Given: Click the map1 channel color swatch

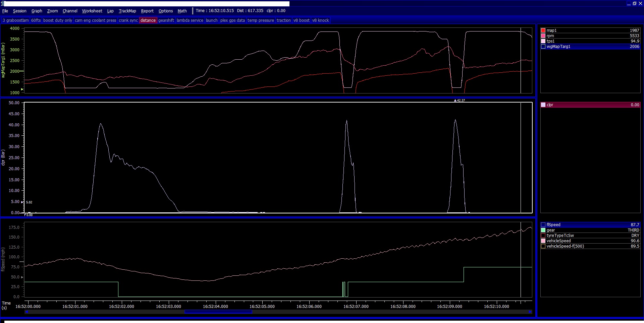Looking at the screenshot, I should click(x=543, y=30).
